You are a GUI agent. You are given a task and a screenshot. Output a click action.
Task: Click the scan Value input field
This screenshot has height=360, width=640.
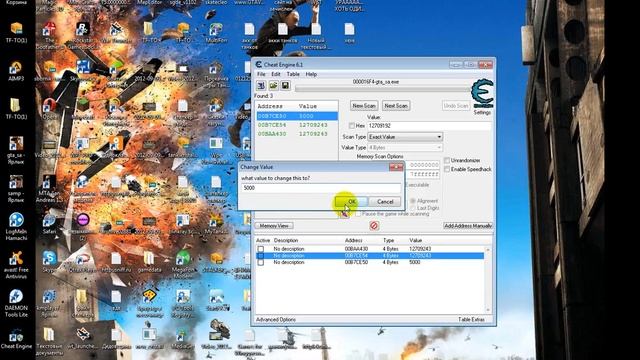click(x=429, y=126)
